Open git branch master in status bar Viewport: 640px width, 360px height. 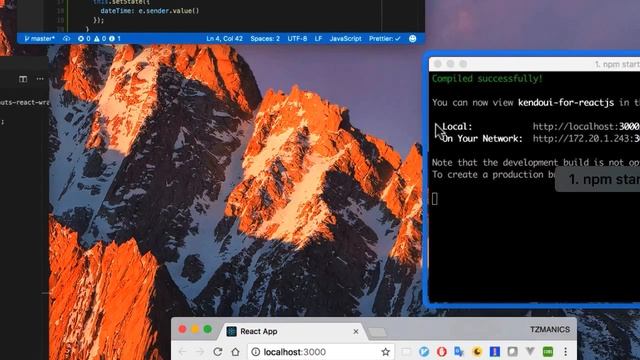tap(39, 39)
